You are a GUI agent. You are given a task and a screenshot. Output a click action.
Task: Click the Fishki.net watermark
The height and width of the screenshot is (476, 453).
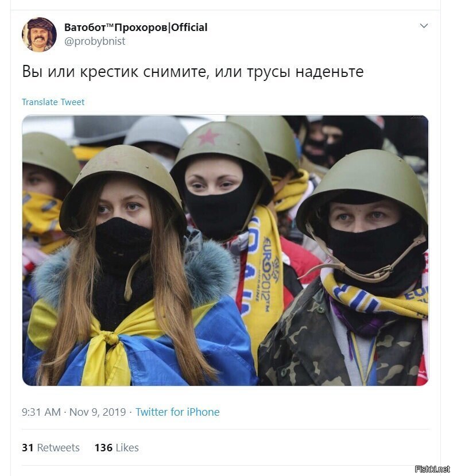pyautogui.click(x=432, y=469)
